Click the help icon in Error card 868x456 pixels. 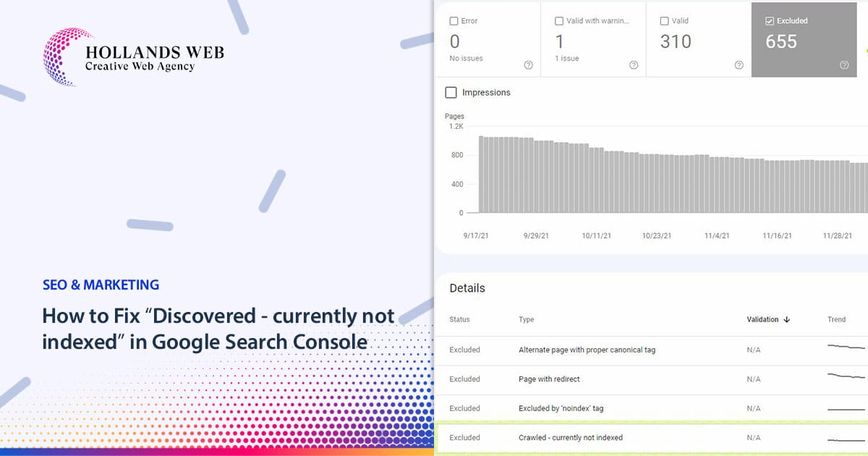(x=528, y=65)
